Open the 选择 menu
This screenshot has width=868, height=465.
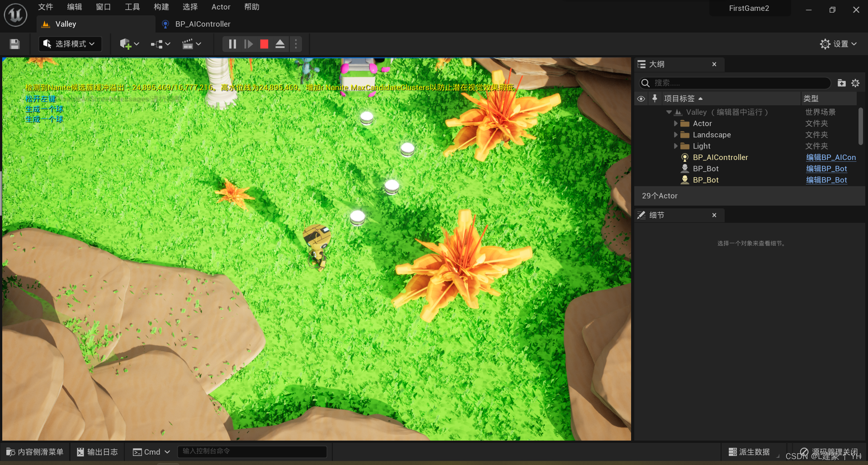(x=190, y=7)
